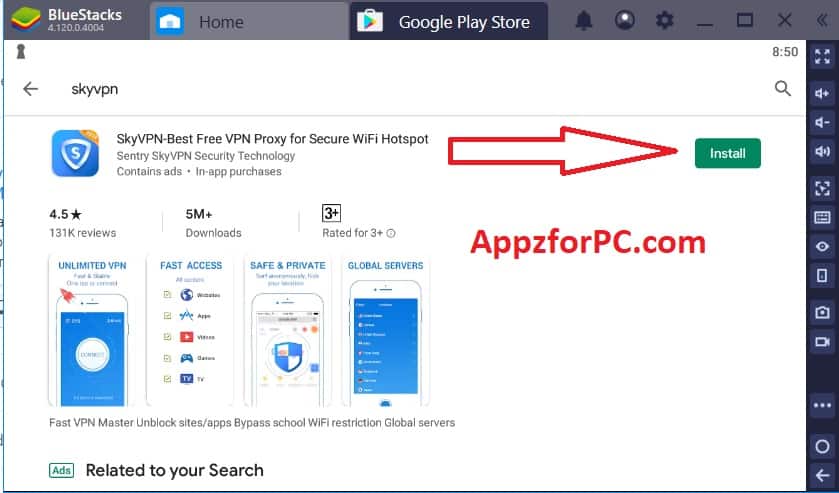
Task: Open more sidebar options (three dots)
Action: [x=822, y=405]
